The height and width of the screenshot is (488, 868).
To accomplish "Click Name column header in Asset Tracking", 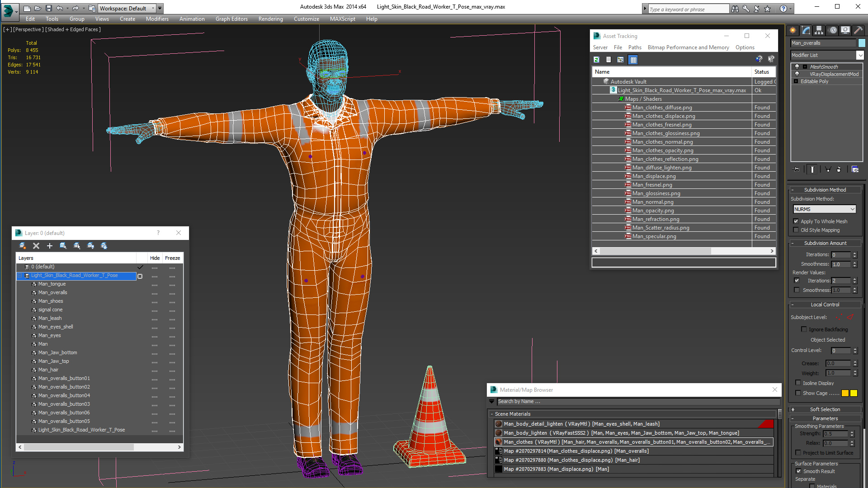I will 672,72.
